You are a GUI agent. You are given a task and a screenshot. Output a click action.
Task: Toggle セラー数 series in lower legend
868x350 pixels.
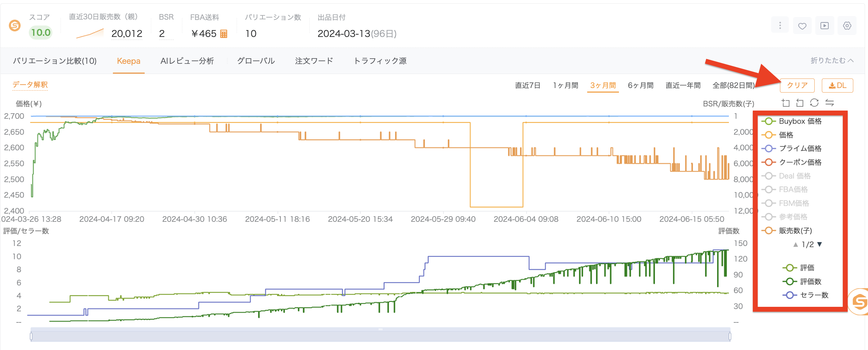click(x=805, y=295)
